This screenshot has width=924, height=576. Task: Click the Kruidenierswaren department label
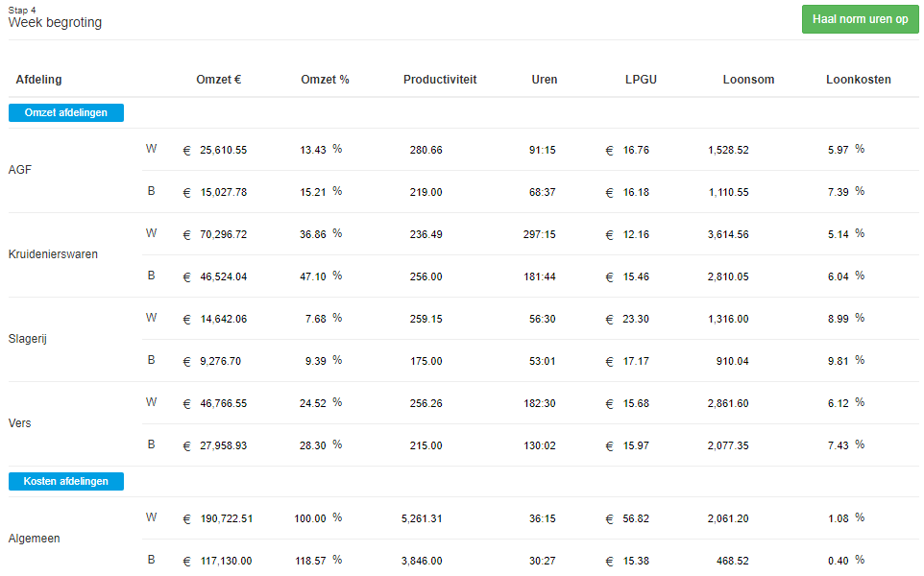click(x=53, y=254)
